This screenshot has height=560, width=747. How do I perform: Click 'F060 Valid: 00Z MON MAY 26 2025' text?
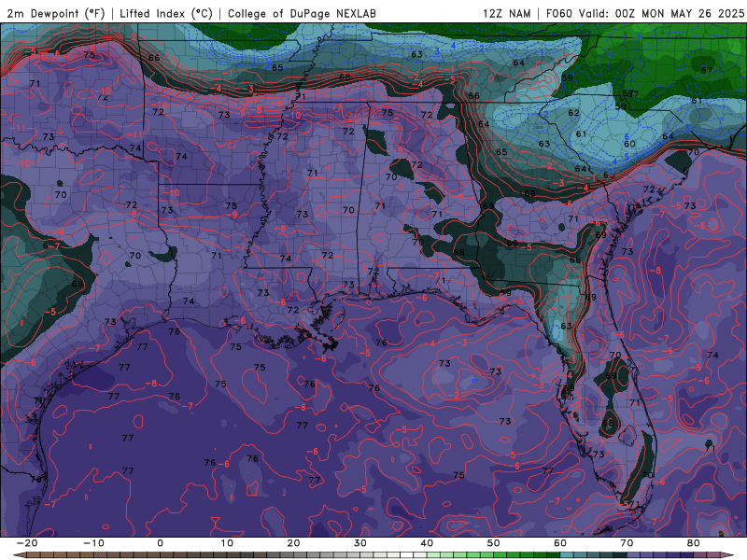(645, 13)
